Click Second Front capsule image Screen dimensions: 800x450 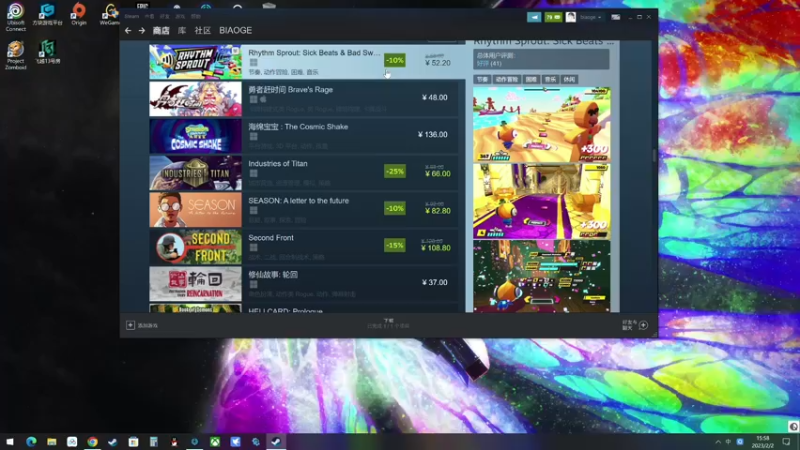195,246
